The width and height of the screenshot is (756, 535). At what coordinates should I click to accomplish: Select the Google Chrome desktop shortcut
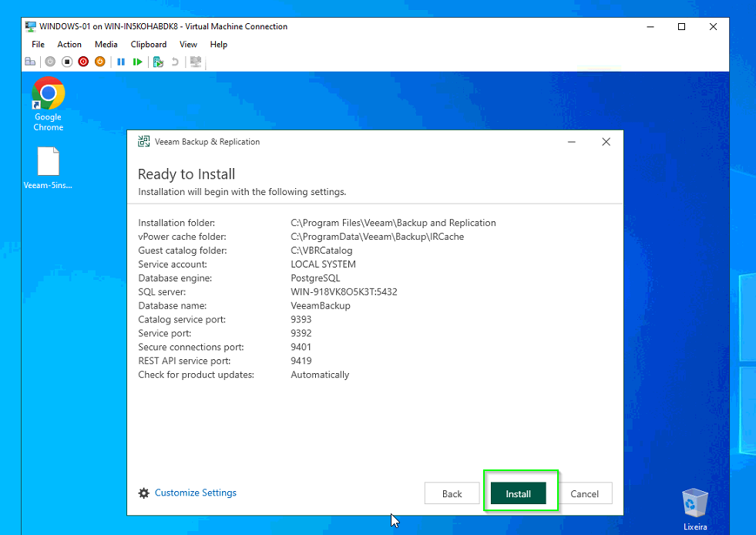49,104
